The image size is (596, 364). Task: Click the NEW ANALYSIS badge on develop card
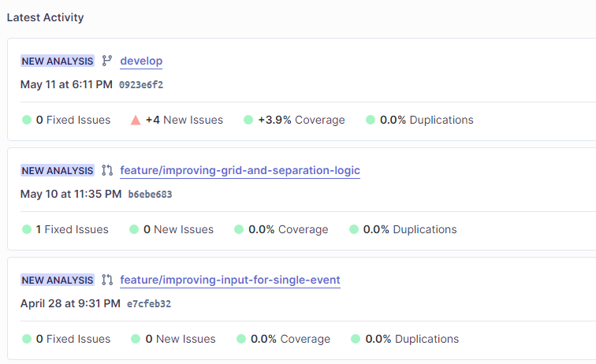(x=58, y=61)
